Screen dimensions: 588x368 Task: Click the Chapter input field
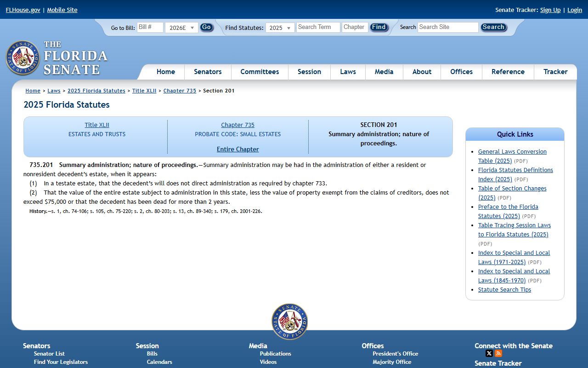click(355, 27)
